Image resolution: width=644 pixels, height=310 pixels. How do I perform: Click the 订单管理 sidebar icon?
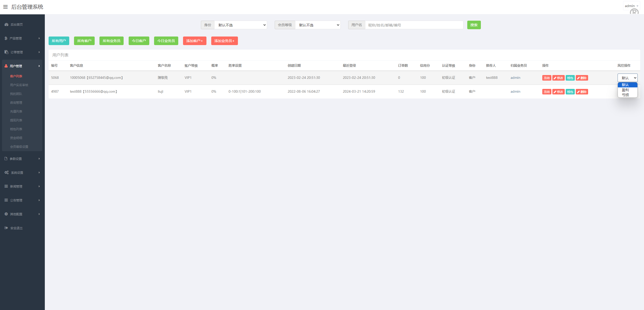6,52
